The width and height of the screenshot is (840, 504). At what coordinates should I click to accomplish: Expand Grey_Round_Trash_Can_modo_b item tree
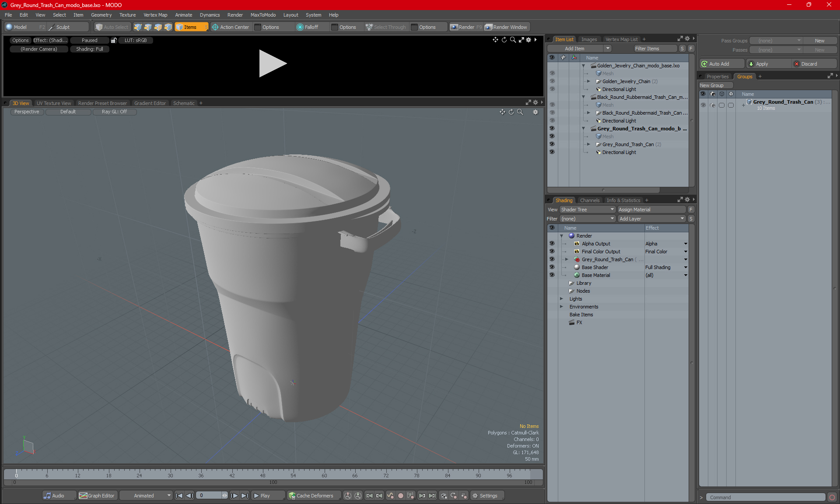[584, 128]
